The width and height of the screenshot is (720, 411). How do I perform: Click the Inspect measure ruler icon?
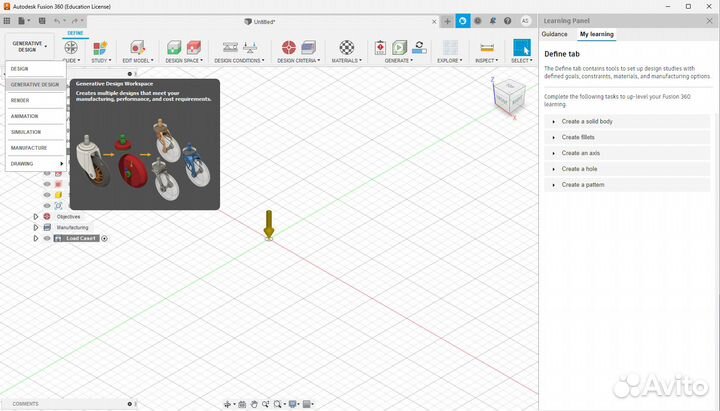[x=487, y=47]
